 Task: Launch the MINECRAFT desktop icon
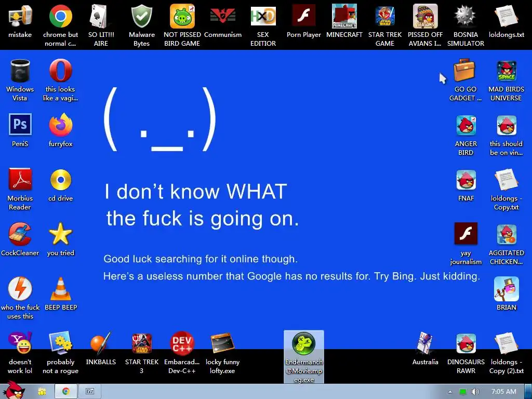[x=344, y=21]
